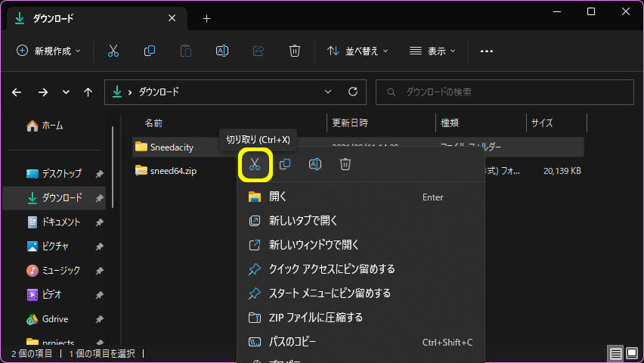Choose ZIP ファイルに圧縮する
The height and width of the screenshot is (363, 644).
click(361, 318)
